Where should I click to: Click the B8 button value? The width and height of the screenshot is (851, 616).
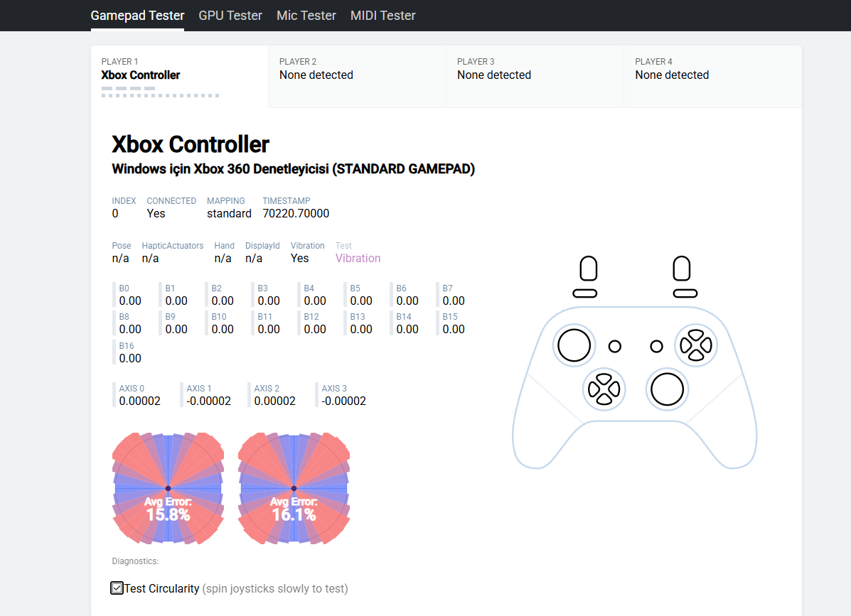130,329
